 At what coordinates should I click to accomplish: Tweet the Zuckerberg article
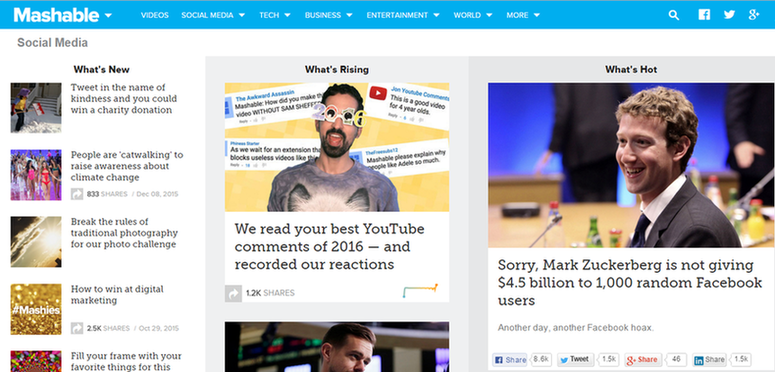click(x=575, y=360)
